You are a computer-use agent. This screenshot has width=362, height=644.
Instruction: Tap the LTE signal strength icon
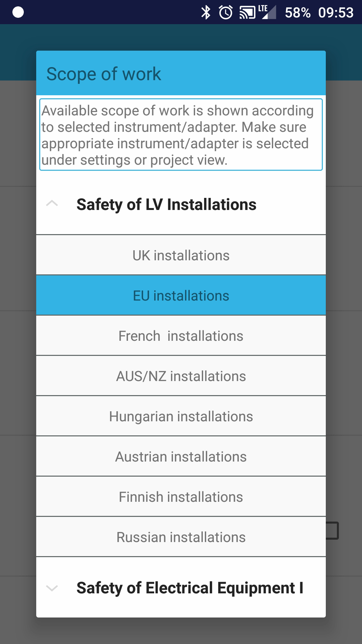pyautogui.click(x=267, y=12)
